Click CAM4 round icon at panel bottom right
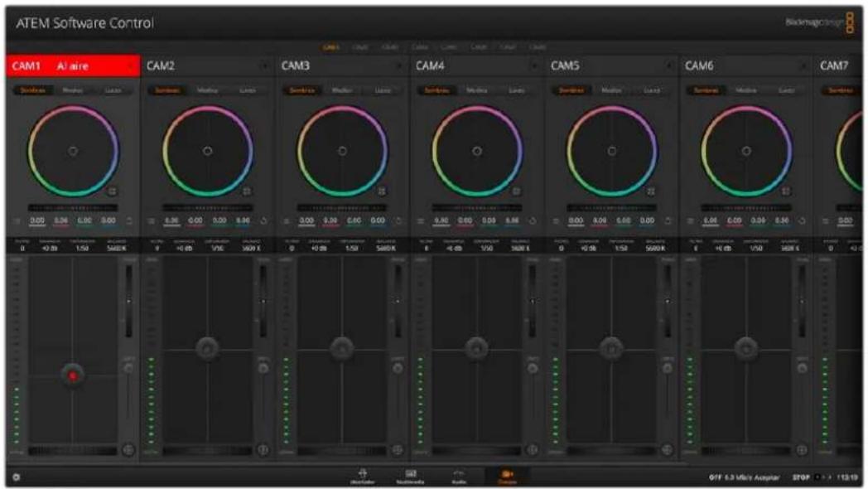This screenshot has height=489, width=868. [x=533, y=450]
